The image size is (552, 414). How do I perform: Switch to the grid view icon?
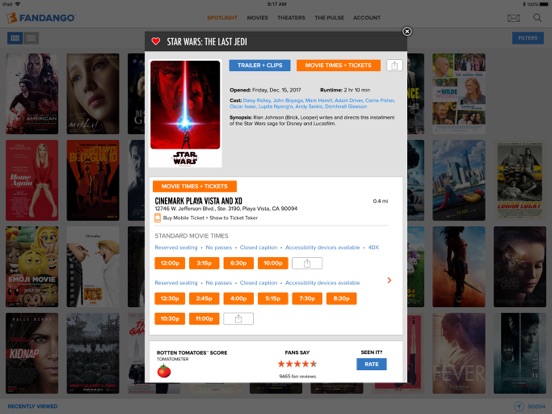(x=15, y=38)
